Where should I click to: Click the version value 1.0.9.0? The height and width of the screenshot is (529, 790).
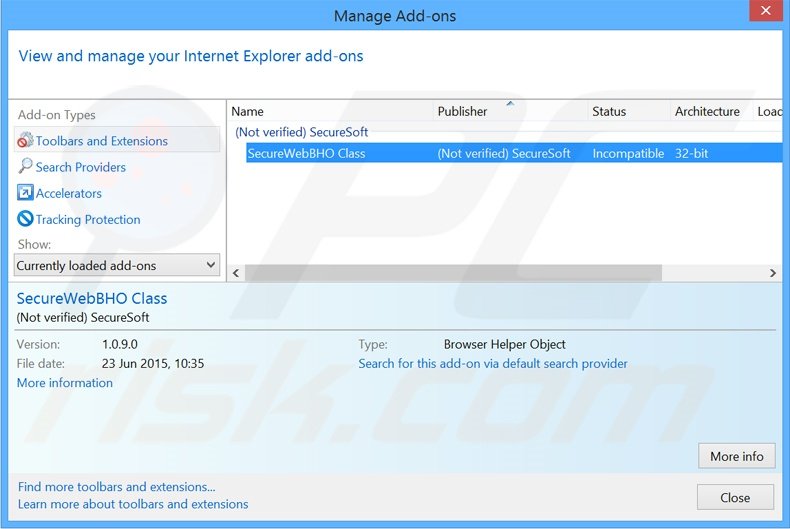[119, 344]
